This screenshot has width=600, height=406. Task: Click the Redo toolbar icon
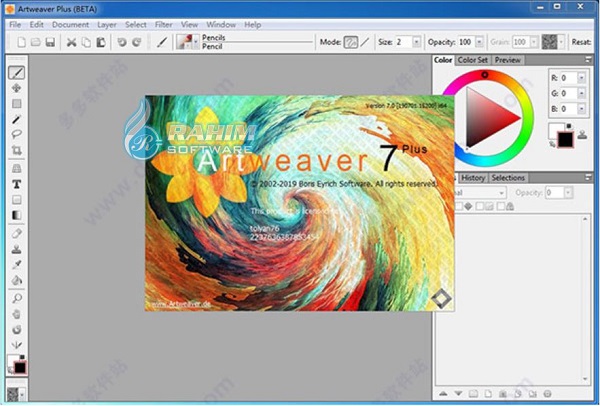(x=137, y=42)
